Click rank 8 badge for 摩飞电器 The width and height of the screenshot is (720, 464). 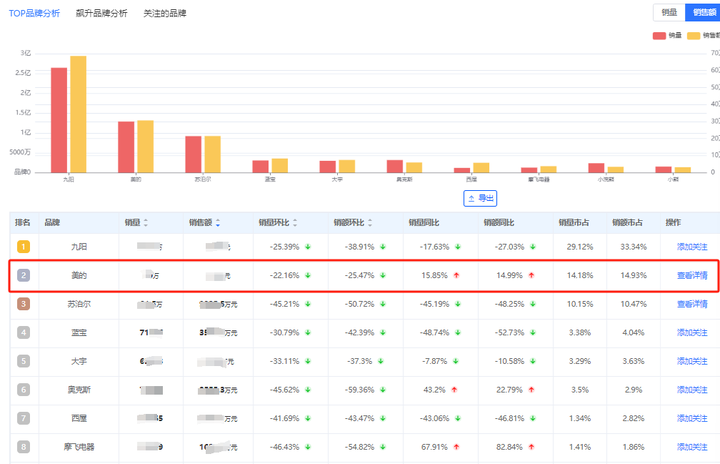pyautogui.click(x=23, y=447)
